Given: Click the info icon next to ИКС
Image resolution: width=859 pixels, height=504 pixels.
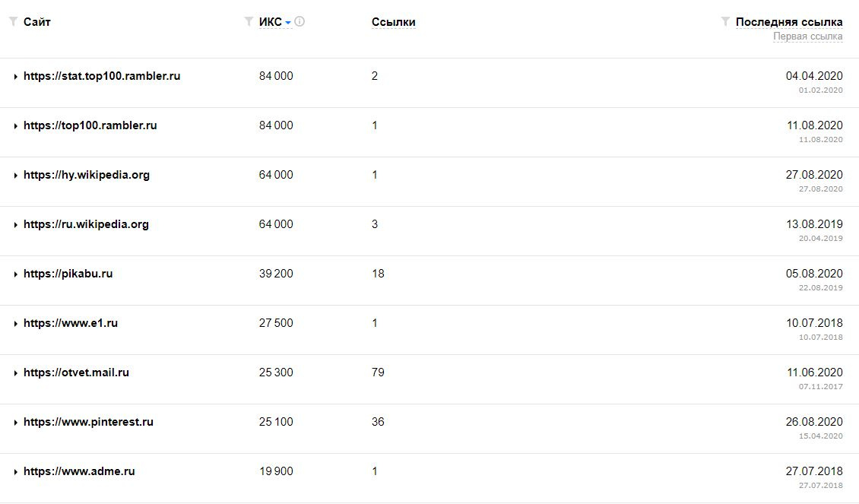Looking at the screenshot, I should pyautogui.click(x=300, y=22).
